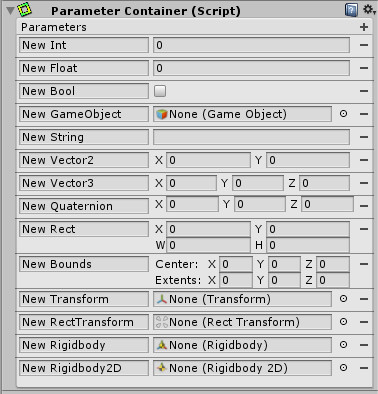Click the New Quaternion Z value field
Screen dimensions: 378x394
[327, 204]
